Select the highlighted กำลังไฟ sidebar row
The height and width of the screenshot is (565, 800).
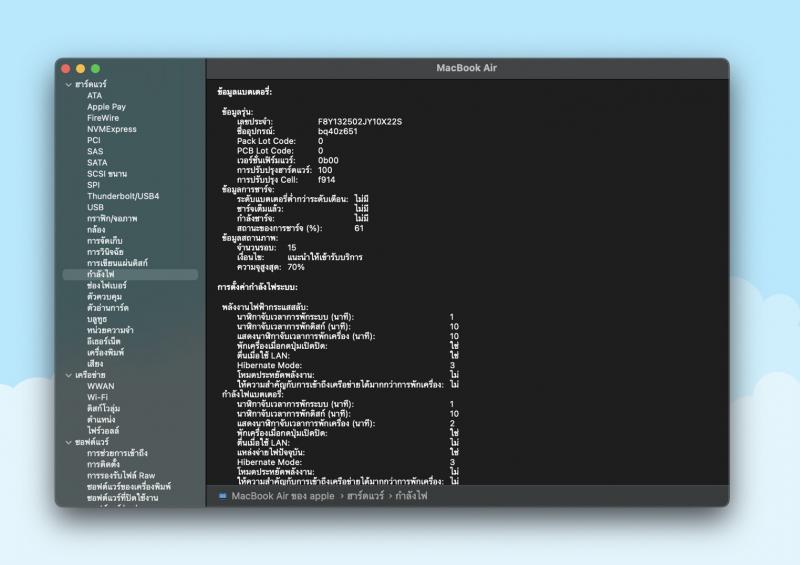(x=130, y=275)
